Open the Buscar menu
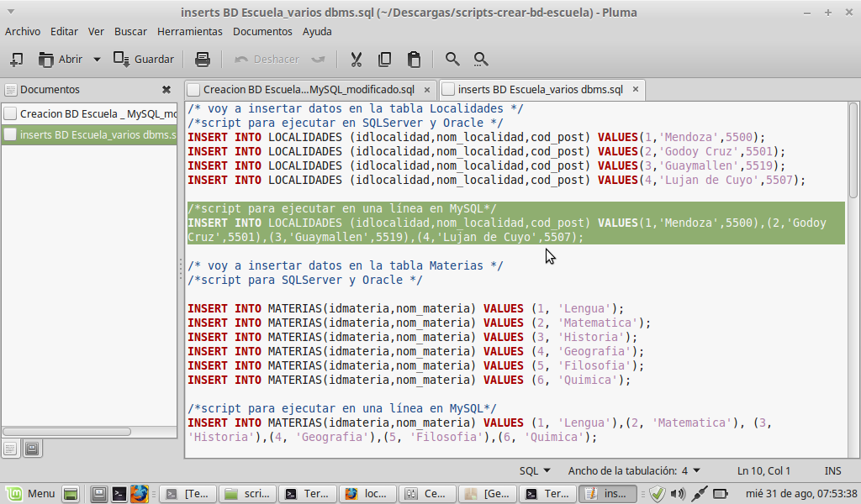 (130, 31)
